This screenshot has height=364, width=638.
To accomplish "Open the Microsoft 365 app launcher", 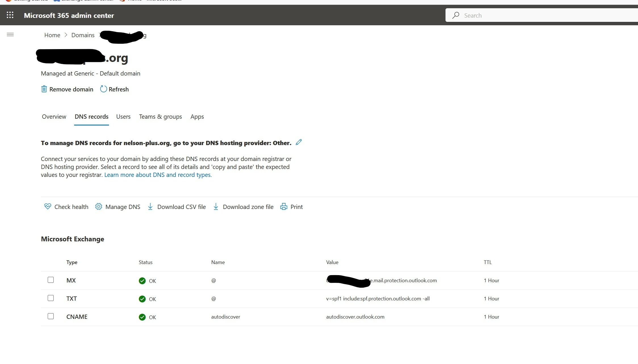I will tap(10, 15).
